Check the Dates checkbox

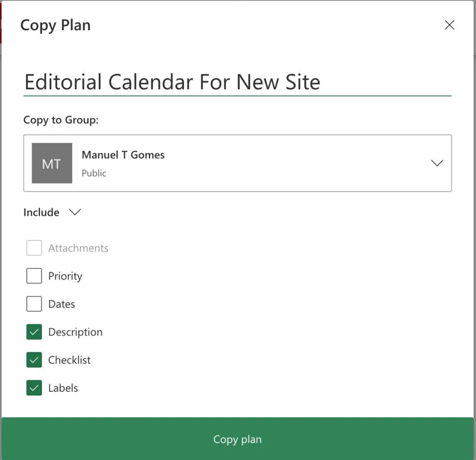[34, 304]
